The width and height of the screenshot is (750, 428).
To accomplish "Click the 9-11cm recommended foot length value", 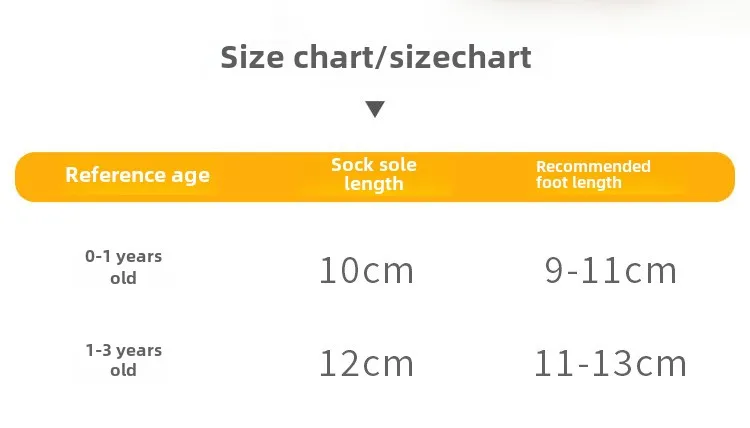I will [x=611, y=270].
